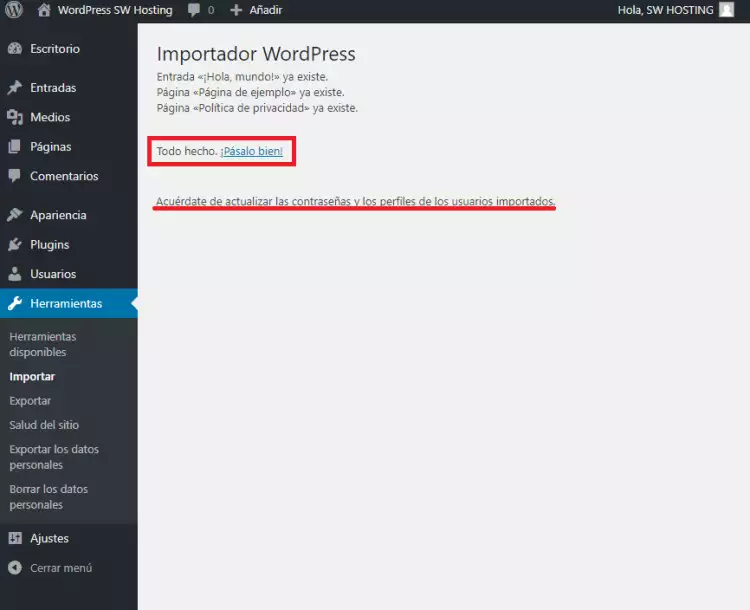This screenshot has height=610, width=750.
Task: Click the Entradas pushpin icon
Action: point(14,88)
